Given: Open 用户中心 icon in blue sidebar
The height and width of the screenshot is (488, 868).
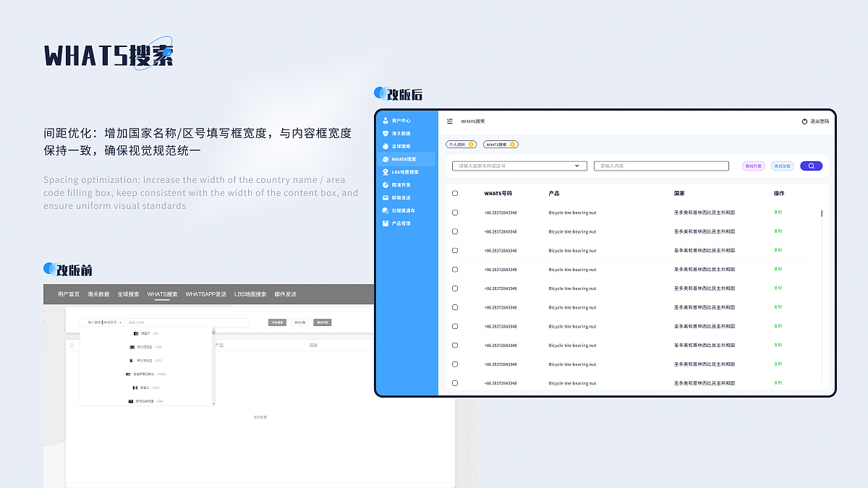Looking at the screenshot, I should click(x=386, y=121).
